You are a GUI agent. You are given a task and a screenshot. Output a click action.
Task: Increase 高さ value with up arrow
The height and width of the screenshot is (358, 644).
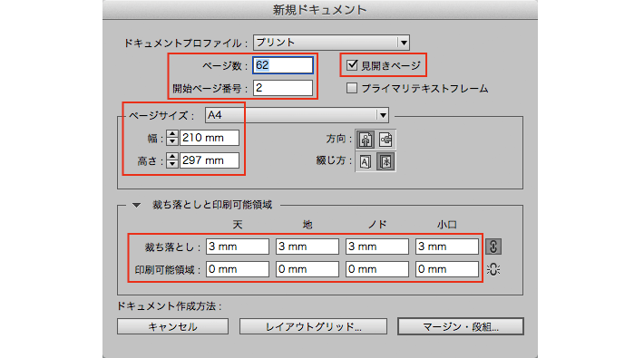tap(172, 157)
